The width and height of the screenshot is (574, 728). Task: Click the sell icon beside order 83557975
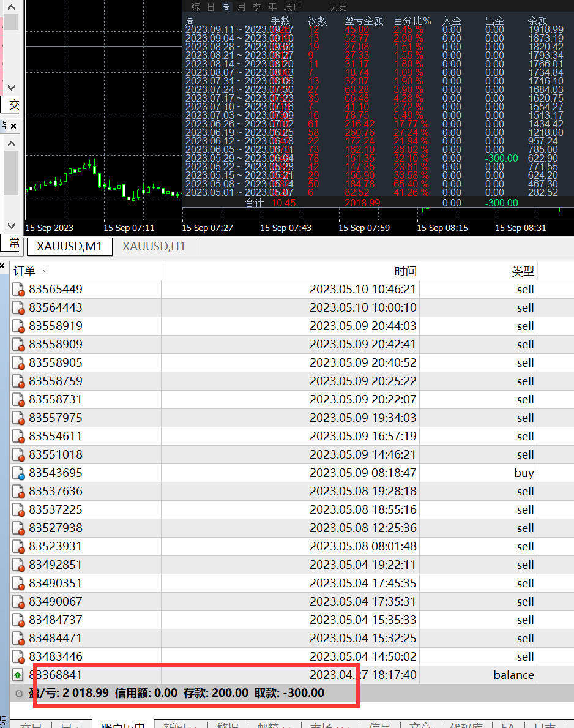click(18, 418)
